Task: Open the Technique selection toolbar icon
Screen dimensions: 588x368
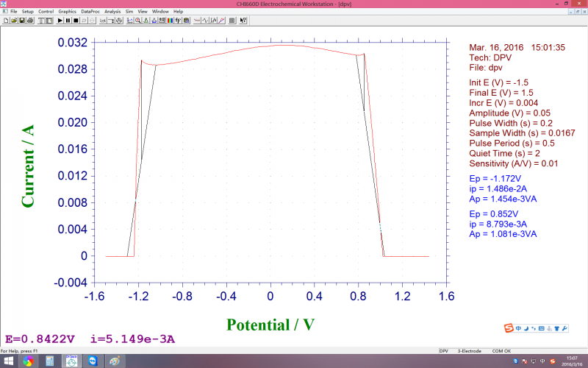Action: tap(40, 21)
